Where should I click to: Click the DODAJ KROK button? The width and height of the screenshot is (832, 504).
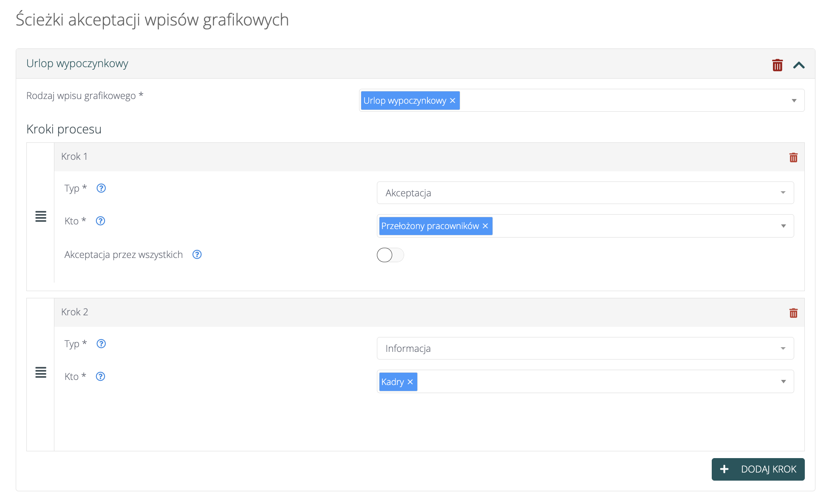pos(758,469)
